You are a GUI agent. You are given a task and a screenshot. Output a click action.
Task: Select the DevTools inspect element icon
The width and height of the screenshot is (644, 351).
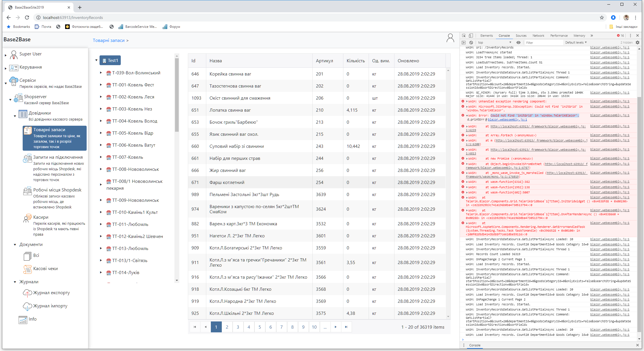click(464, 36)
